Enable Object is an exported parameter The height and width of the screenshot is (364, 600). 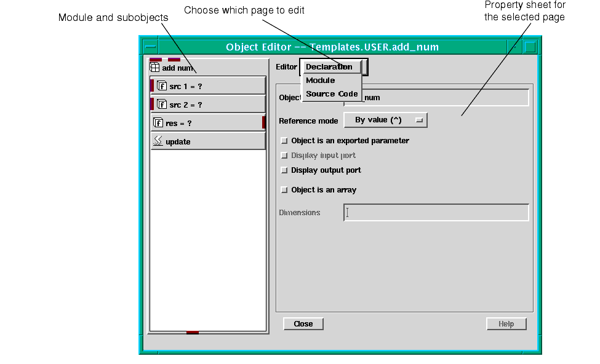(284, 141)
